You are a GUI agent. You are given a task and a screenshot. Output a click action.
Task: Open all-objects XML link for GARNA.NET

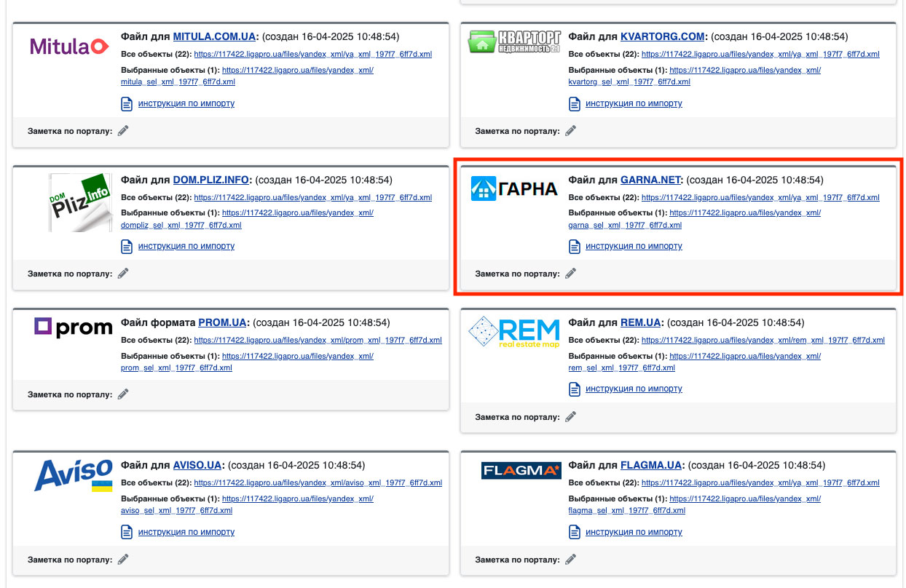760,197
